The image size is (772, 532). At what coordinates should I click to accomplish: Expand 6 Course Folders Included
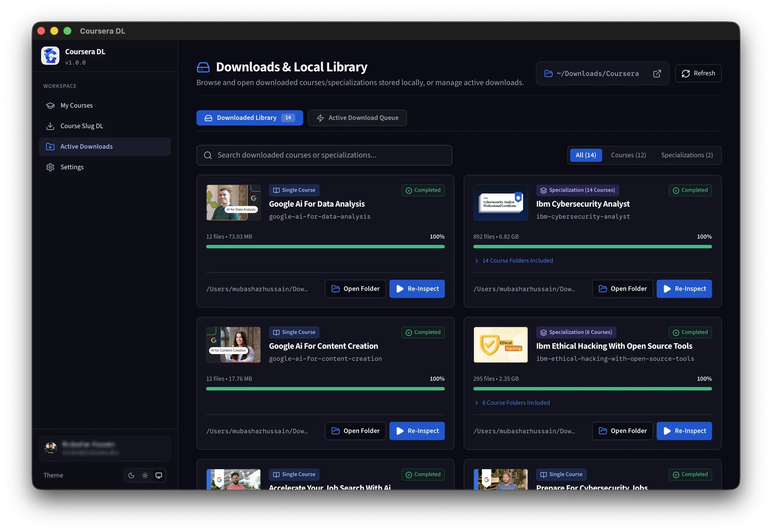tap(512, 403)
